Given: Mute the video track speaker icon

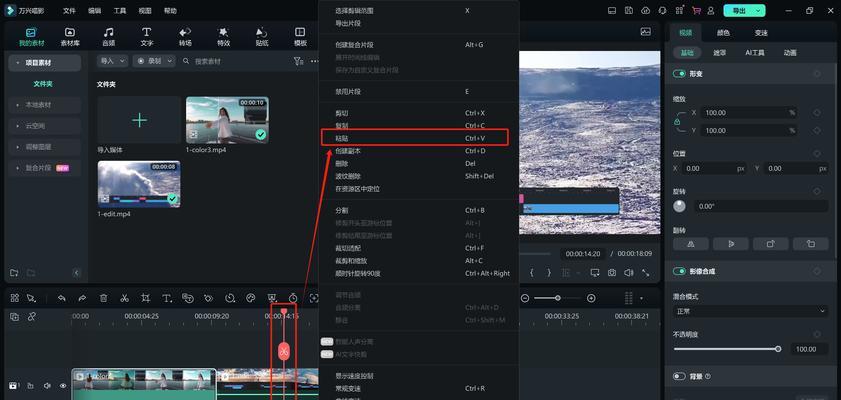Looking at the screenshot, I should tap(47, 386).
